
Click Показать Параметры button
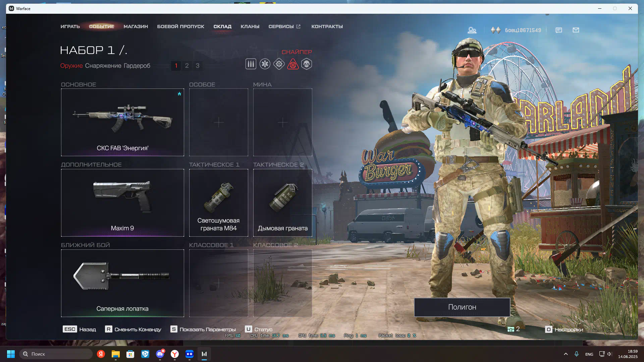(x=203, y=329)
